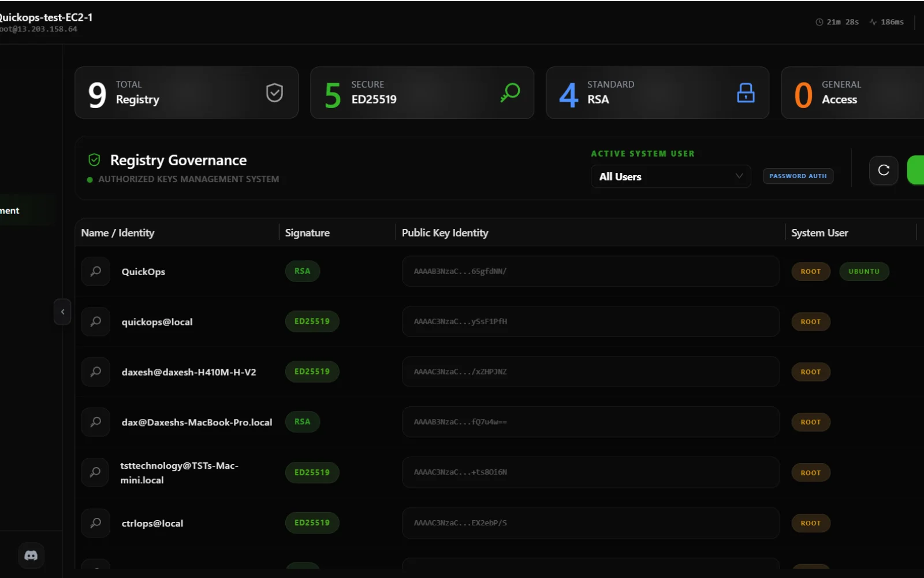Click the shield icon on Total Registry card

coord(274,92)
